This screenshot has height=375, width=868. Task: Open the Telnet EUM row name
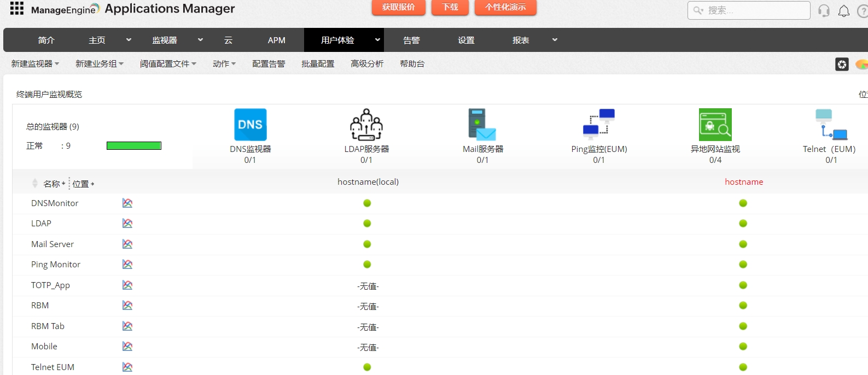coord(53,367)
